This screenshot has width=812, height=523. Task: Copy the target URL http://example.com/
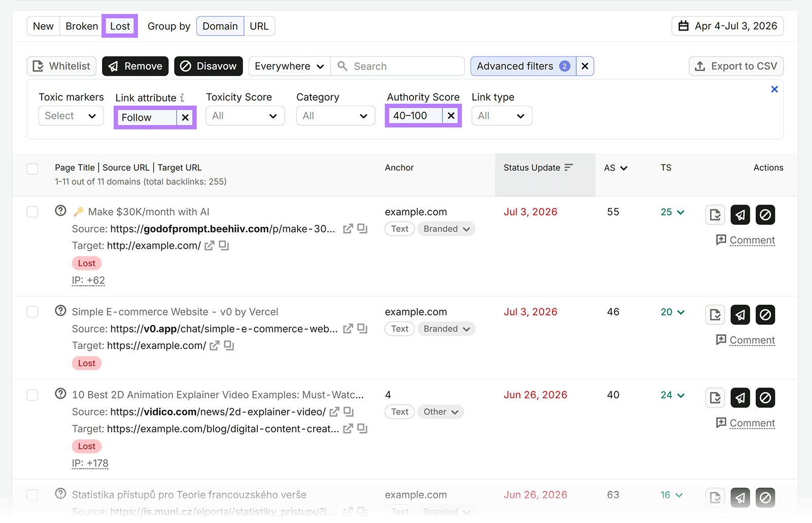coord(224,246)
